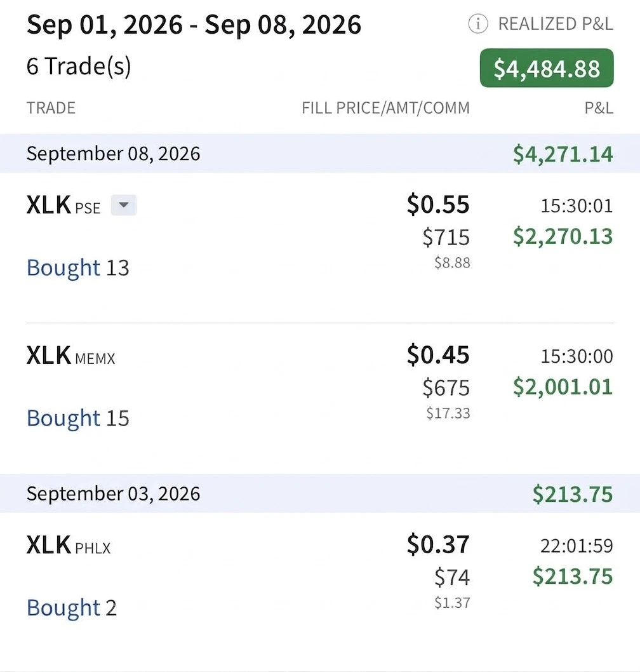The image size is (640, 672).
Task: Click the $0.55 fill price
Action: click(x=438, y=204)
